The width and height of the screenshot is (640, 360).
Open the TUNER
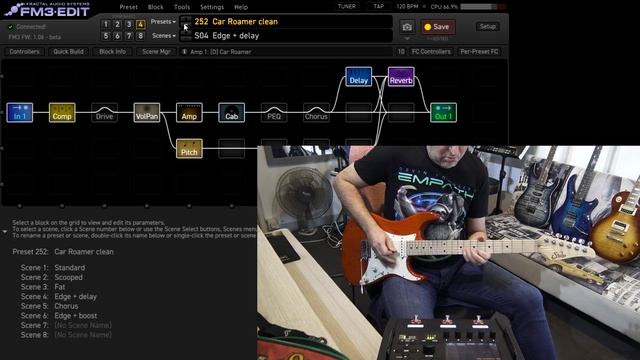[x=347, y=7]
